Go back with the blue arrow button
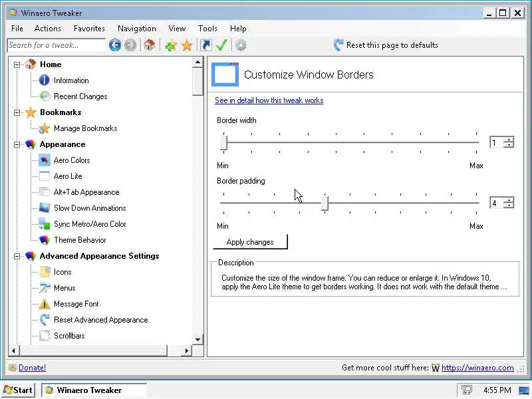The height and width of the screenshot is (399, 532). tap(115, 45)
